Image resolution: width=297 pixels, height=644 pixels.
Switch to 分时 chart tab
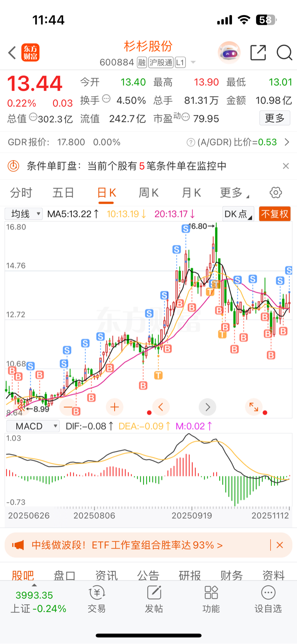21,192
